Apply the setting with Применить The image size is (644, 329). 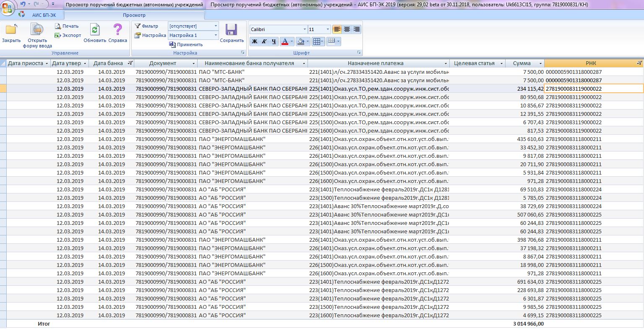click(186, 44)
